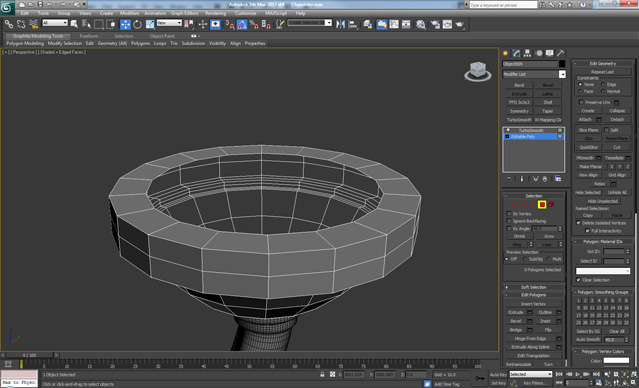Viewport: 639px width, 388px height.
Task: Click the Mirror tool icon
Action: pyautogui.click(x=340, y=24)
